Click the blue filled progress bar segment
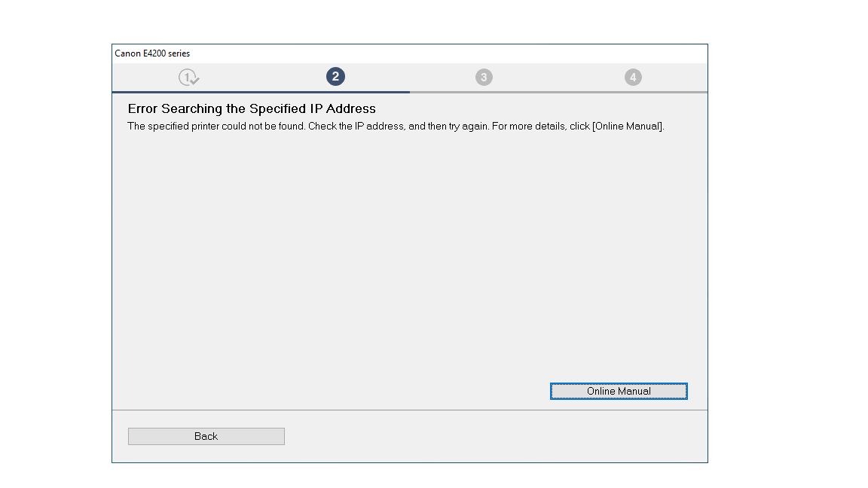The height and width of the screenshot is (488, 868). (x=261, y=92)
